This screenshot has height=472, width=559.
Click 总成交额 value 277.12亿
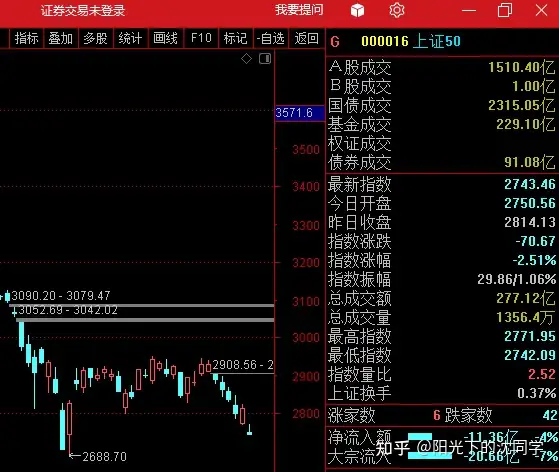click(526, 298)
